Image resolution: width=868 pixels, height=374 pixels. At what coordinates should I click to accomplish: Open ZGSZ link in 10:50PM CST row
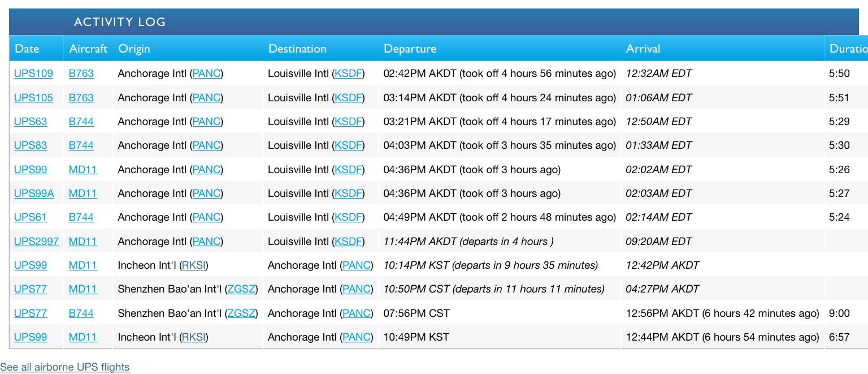tap(240, 289)
